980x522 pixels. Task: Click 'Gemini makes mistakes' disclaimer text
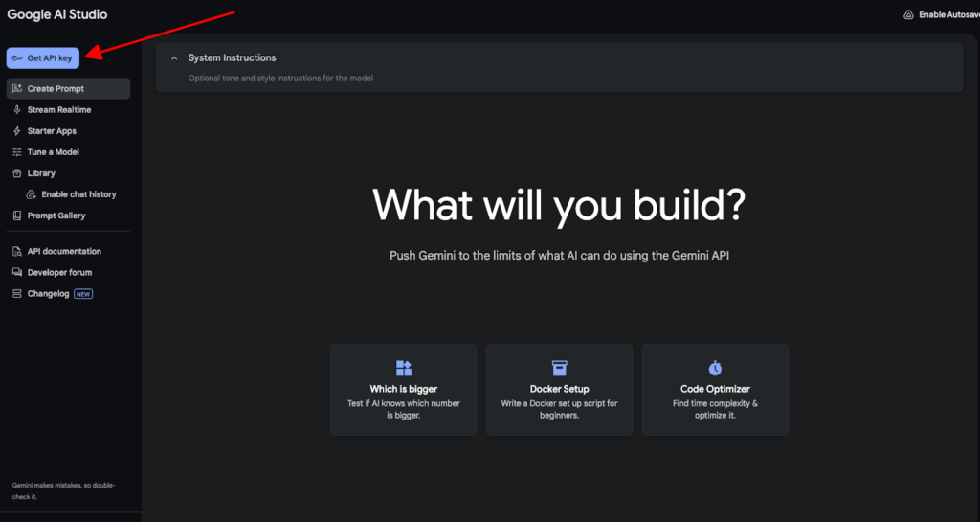coord(64,490)
